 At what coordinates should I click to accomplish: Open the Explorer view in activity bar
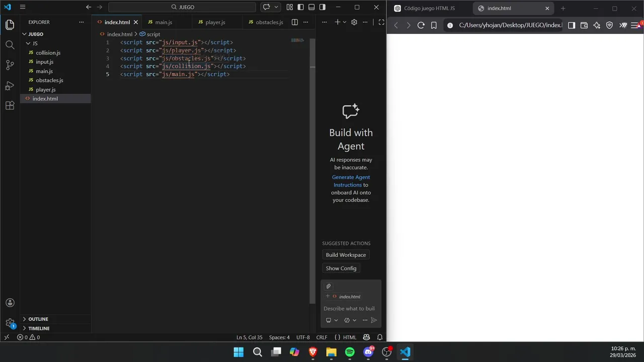point(10,25)
